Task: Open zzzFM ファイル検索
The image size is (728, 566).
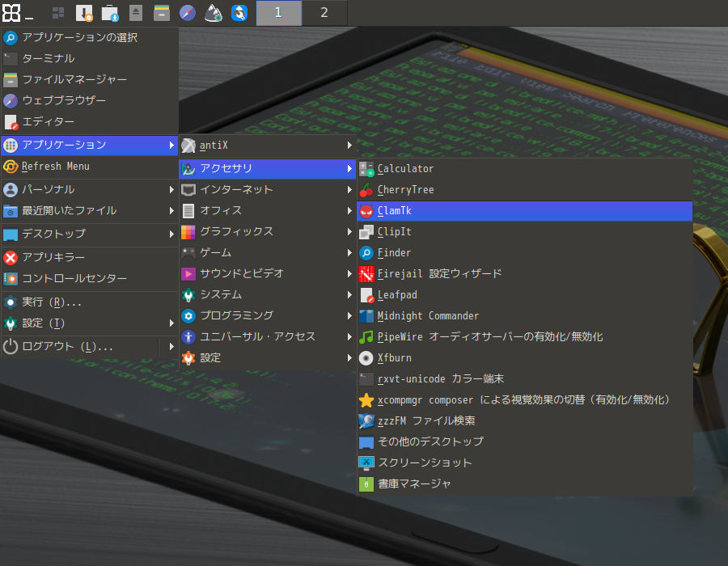Action: [525, 420]
